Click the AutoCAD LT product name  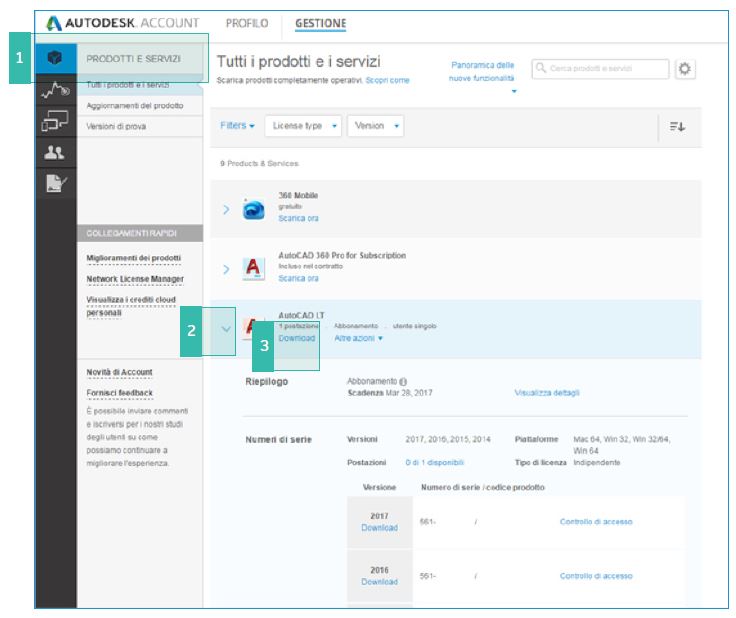click(301, 315)
